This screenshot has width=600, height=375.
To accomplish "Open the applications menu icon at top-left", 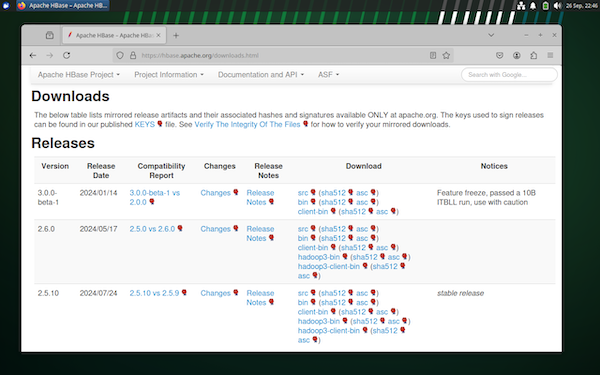I will [x=5, y=5].
